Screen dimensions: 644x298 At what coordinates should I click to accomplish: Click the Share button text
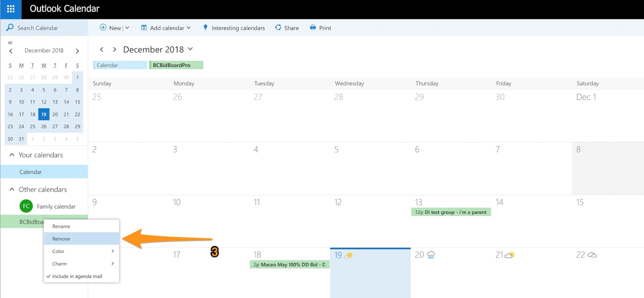pyautogui.click(x=291, y=28)
